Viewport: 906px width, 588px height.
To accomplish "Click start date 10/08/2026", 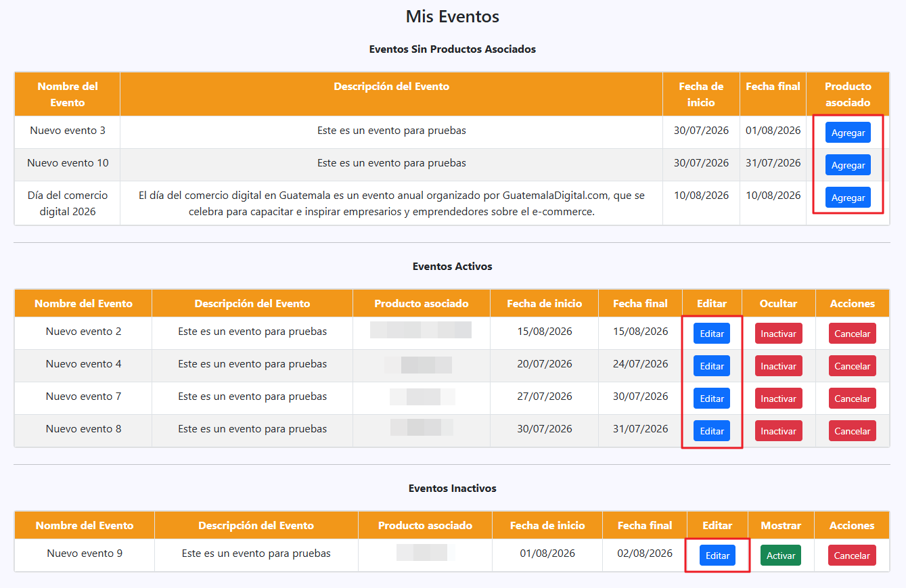I will [701, 196].
